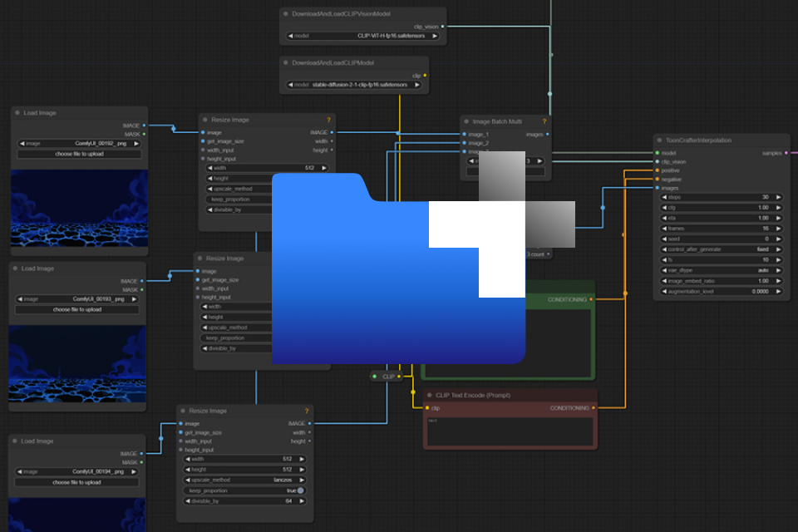Click the cfg value field showing 1.00
Screen dimensions: 798x532
(x=722, y=207)
